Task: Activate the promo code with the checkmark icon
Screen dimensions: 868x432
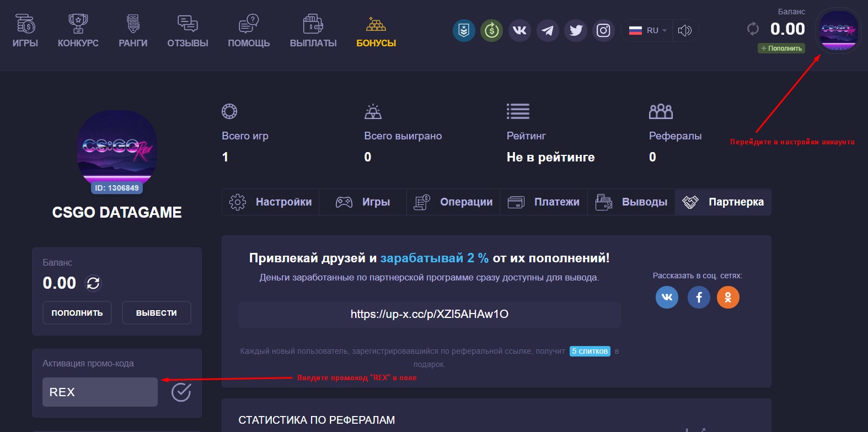Action: point(181,392)
